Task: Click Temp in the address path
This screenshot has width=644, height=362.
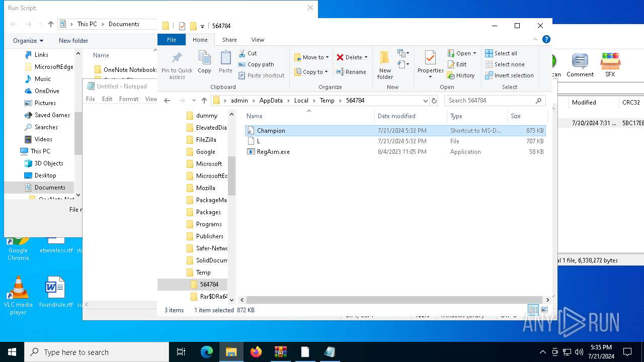Action: [327, 101]
